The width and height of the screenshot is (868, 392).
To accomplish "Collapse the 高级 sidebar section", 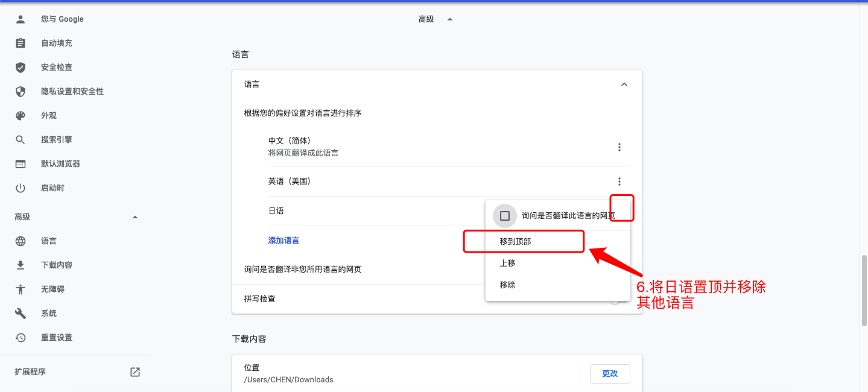I will tap(135, 217).
